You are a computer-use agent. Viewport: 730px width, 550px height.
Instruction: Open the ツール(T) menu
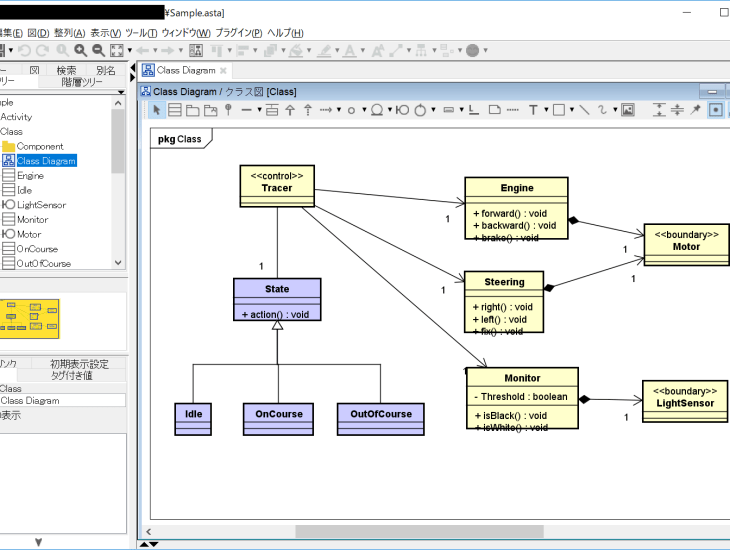pyautogui.click(x=141, y=33)
